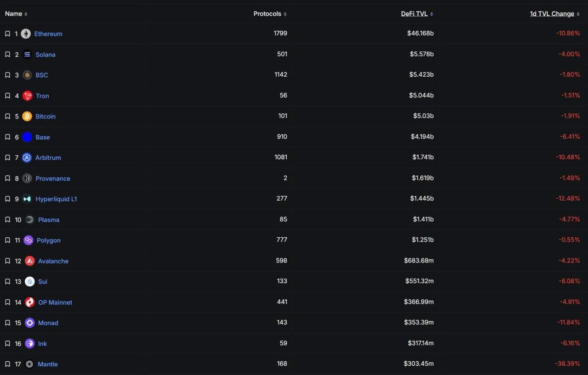This screenshot has height=375, width=588.
Task: Open the Hyperliquid L1 chain link
Action: 56,199
